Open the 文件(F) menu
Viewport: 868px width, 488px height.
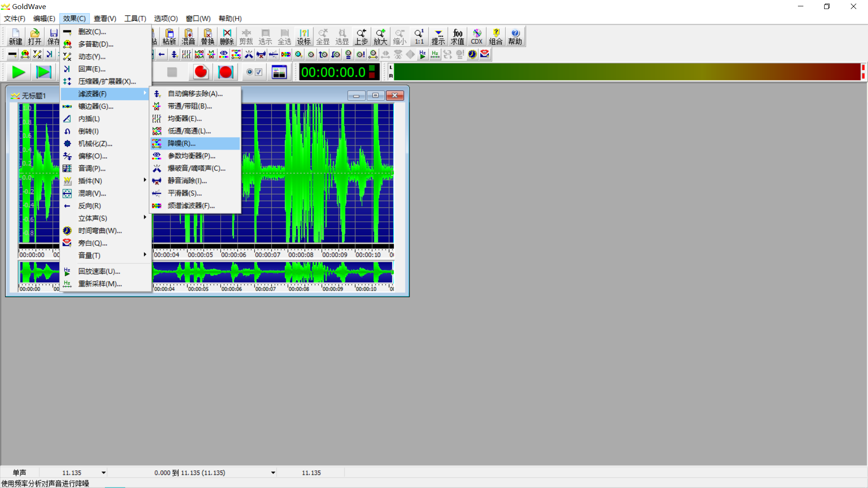point(14,19)
